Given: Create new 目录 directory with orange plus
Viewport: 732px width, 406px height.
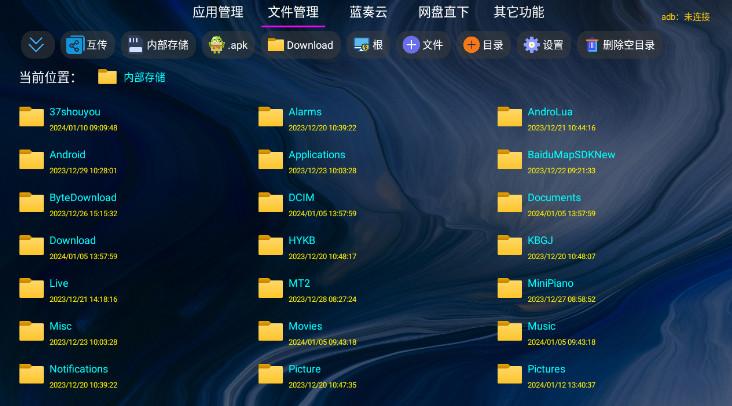Looking at the screenshot, I should point(484,45).
